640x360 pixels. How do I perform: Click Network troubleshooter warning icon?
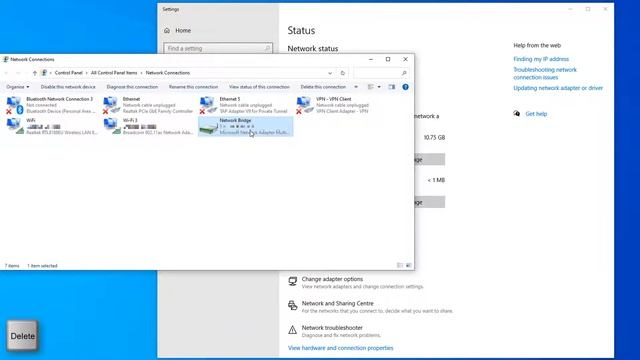293,330
